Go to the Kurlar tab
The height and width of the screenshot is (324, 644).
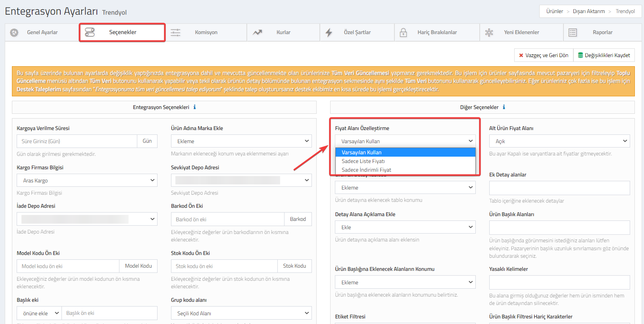tap(283, 33)
